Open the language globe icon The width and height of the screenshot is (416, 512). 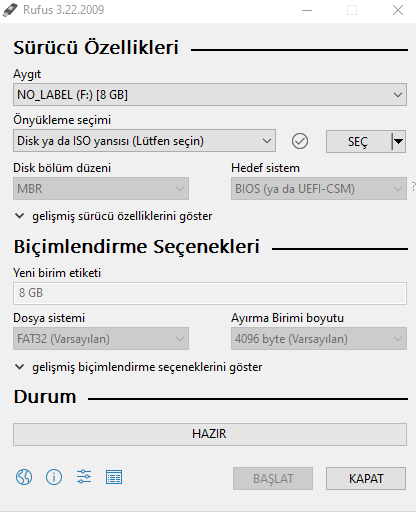click(24, 477)
